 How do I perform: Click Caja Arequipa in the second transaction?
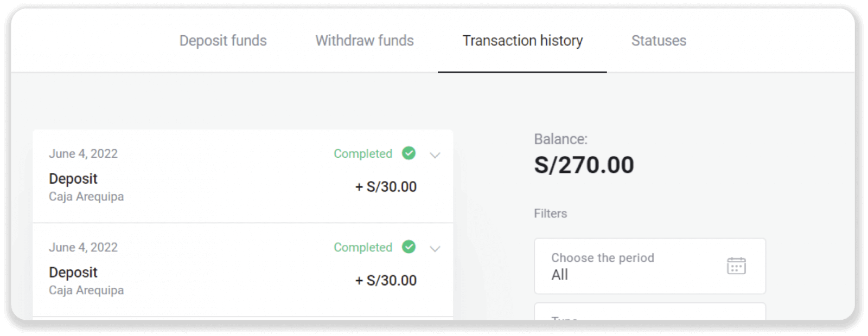(x=86, y=290)
